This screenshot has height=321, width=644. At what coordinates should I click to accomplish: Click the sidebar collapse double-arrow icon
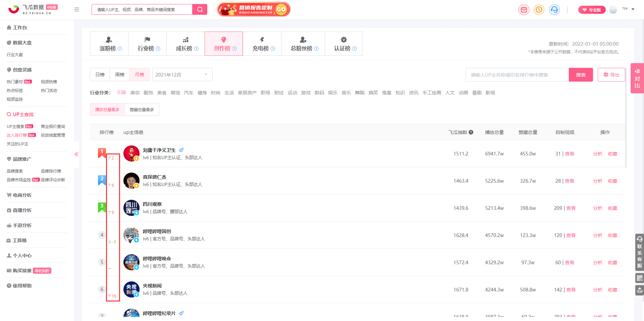coord(76,154)
